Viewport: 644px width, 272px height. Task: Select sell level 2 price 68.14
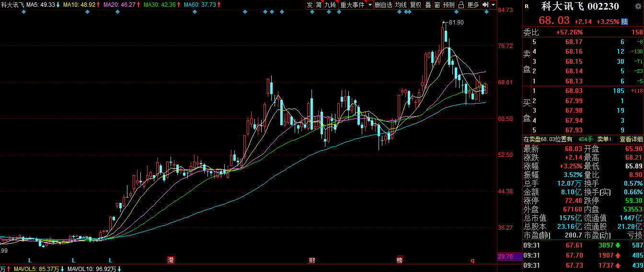click(574, 71)
